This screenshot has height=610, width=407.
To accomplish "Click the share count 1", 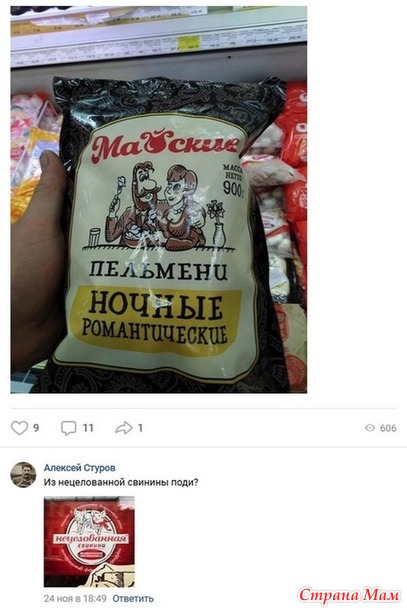I will point(140,428).
